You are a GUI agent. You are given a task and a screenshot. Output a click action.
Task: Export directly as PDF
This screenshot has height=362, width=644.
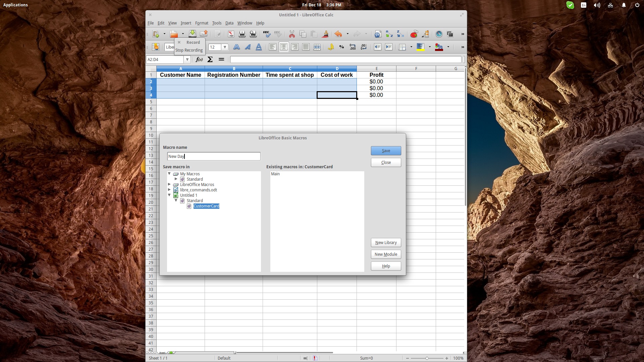(231, 34)
